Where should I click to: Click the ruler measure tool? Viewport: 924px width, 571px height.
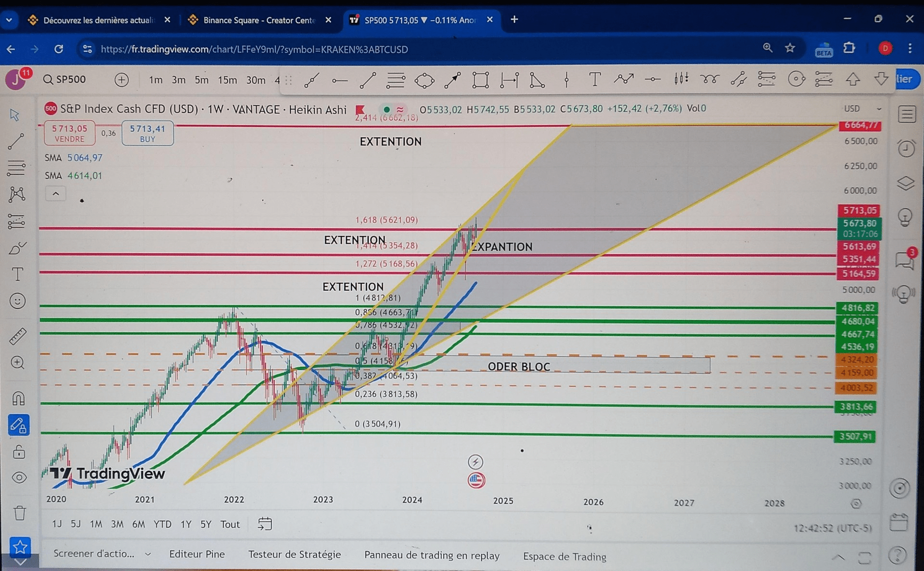point(18,336)
